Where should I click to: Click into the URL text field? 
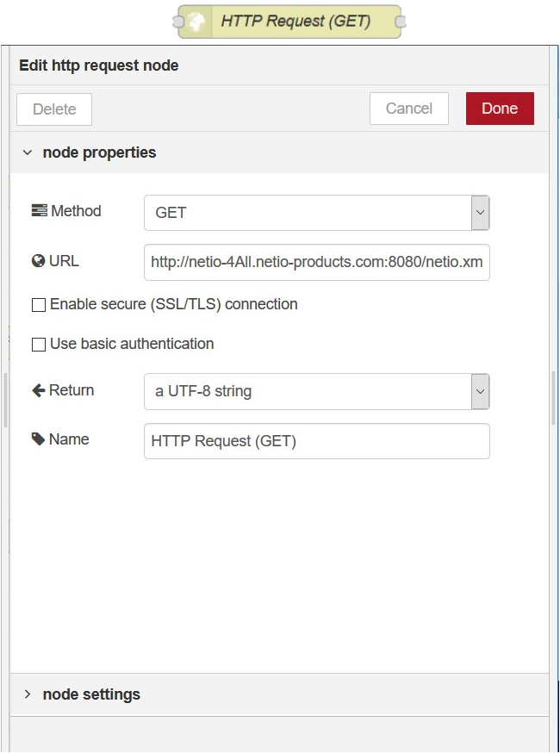pyautogui.click(x=316, y=262)
